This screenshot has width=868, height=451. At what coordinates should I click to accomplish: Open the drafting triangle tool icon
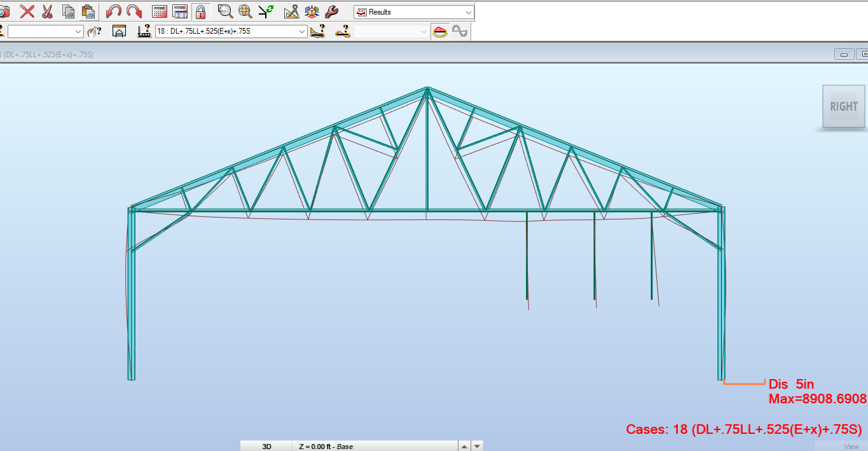pyautogui.click(x=291, y=11)
